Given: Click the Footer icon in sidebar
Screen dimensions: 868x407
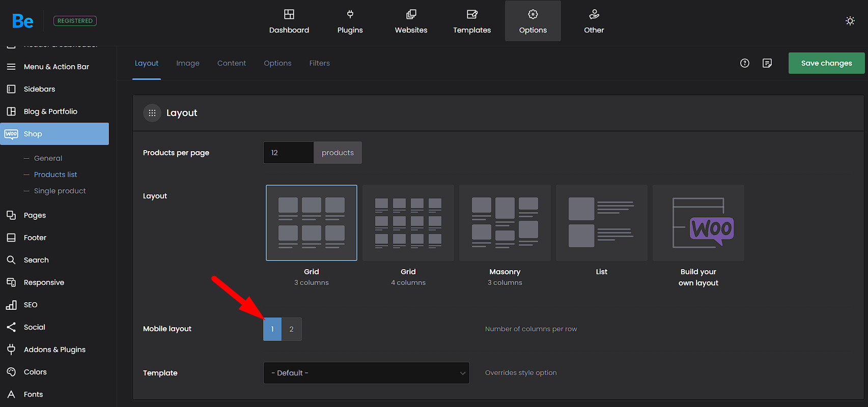Looking at the screenshot, I should click(11, 238).
